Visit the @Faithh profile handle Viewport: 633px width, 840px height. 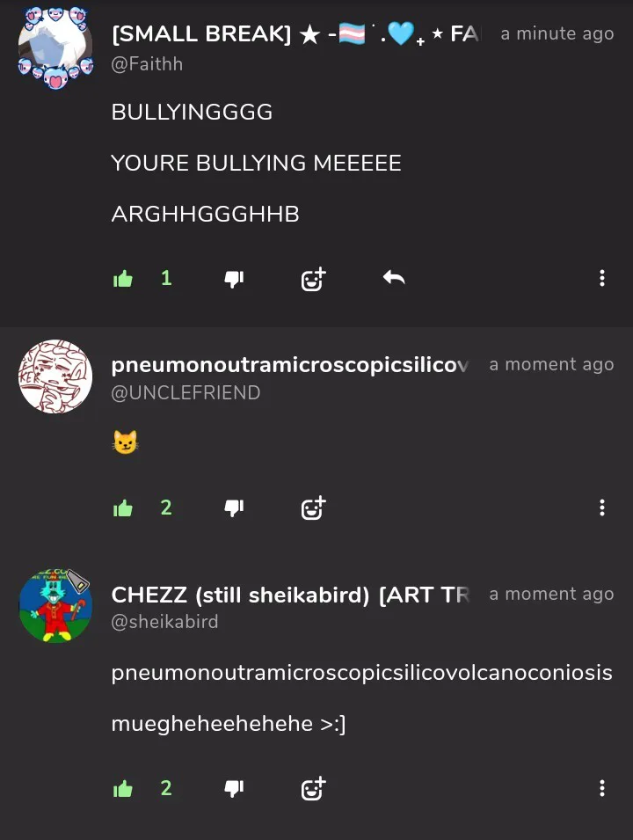tap(148, 63)
